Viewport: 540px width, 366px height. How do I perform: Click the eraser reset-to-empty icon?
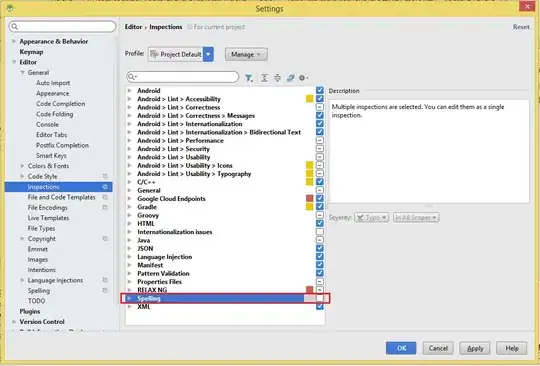click(x=290, y=78)
